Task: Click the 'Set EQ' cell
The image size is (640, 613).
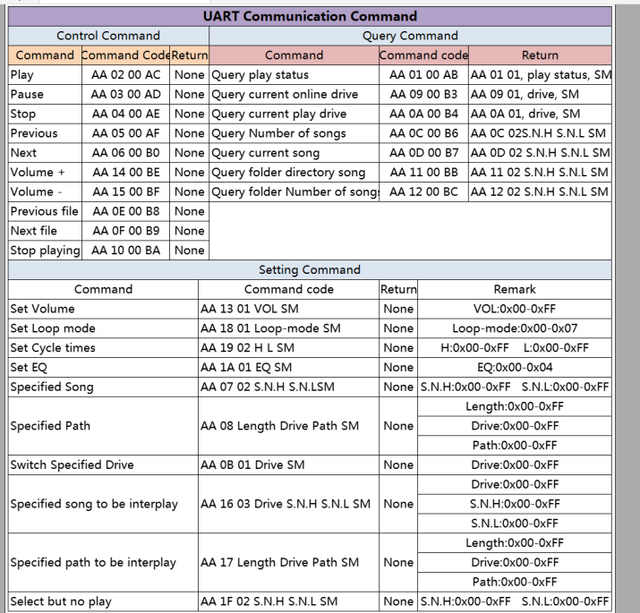Action: [x=103, y=368]
